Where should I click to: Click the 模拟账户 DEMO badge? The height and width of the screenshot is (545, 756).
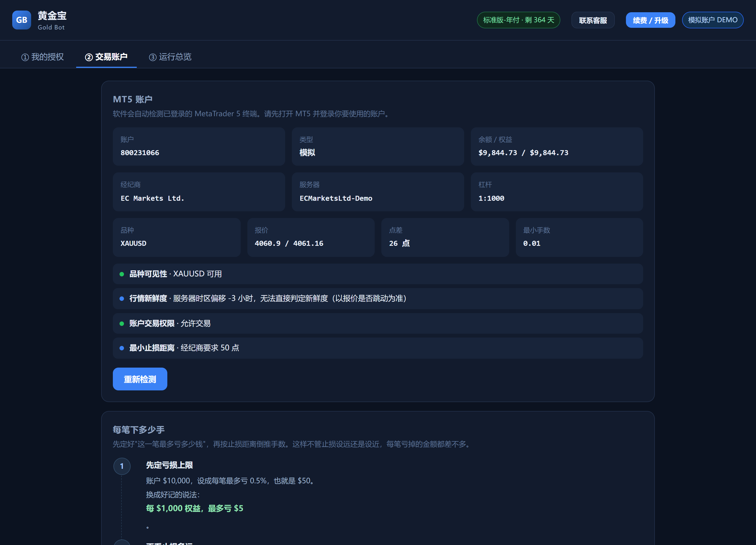[x=713, y=20]
